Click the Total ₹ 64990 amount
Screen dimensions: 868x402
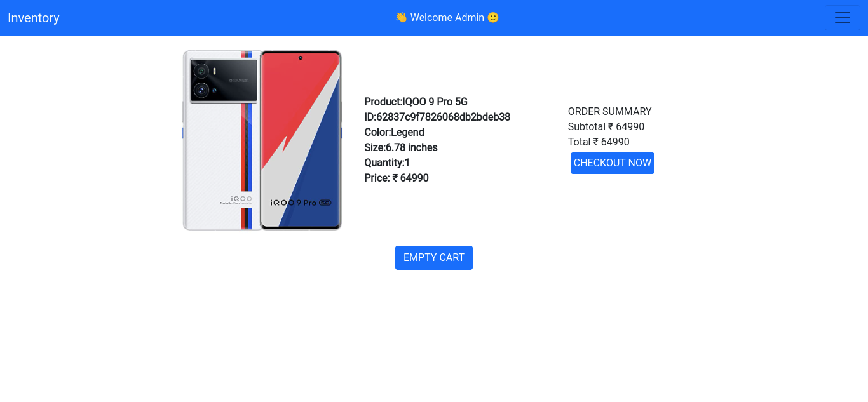click(598, 142)
